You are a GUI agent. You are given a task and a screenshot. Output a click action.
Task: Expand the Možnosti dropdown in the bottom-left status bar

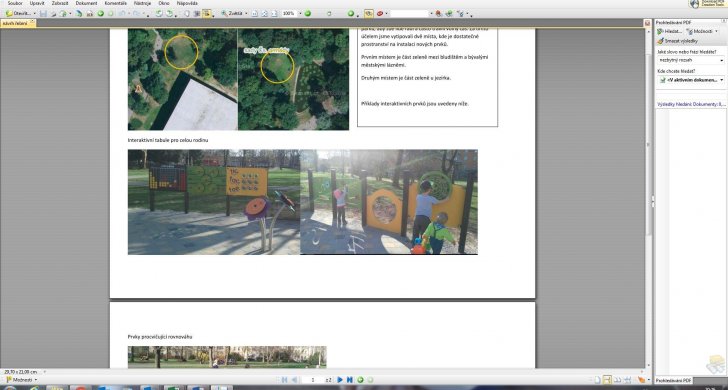tap(21, 380)
